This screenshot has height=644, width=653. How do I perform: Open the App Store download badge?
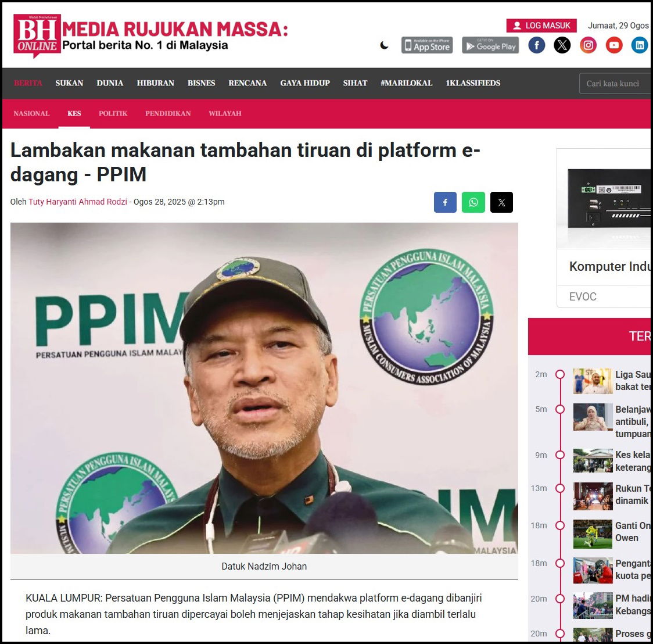pyautogui.click(x=427, y=45)
